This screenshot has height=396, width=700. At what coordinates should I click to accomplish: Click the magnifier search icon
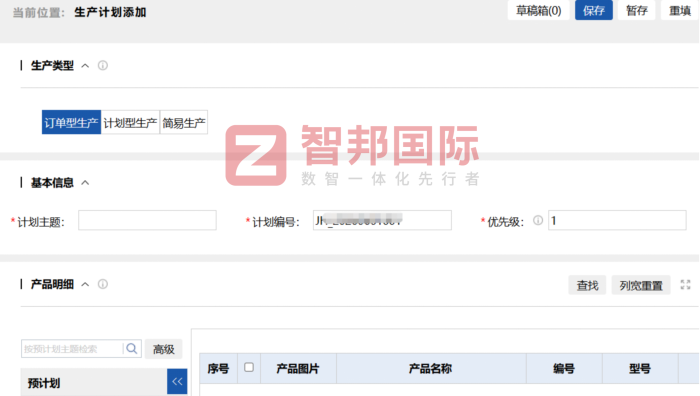(132, 348)
